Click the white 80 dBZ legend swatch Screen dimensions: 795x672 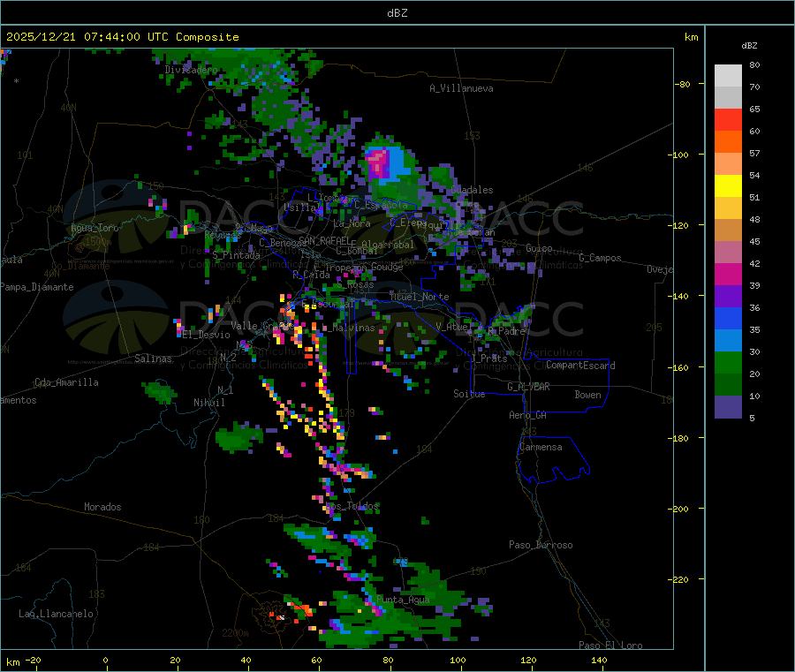click(x=728, y=76)
